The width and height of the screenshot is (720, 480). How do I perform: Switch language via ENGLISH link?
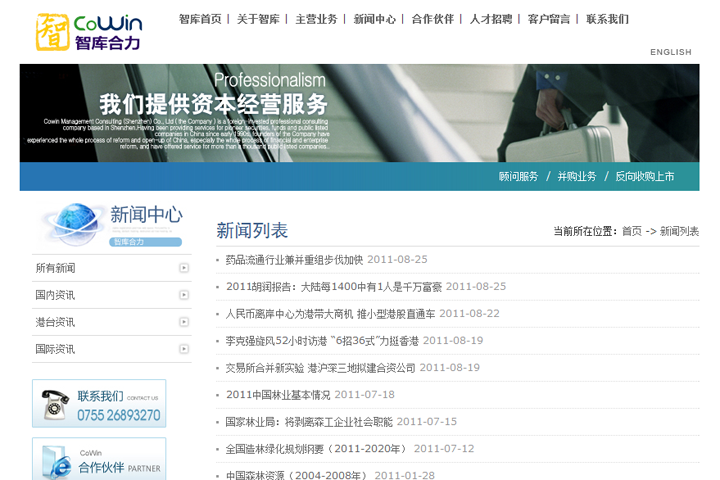(x=670, y=52)
